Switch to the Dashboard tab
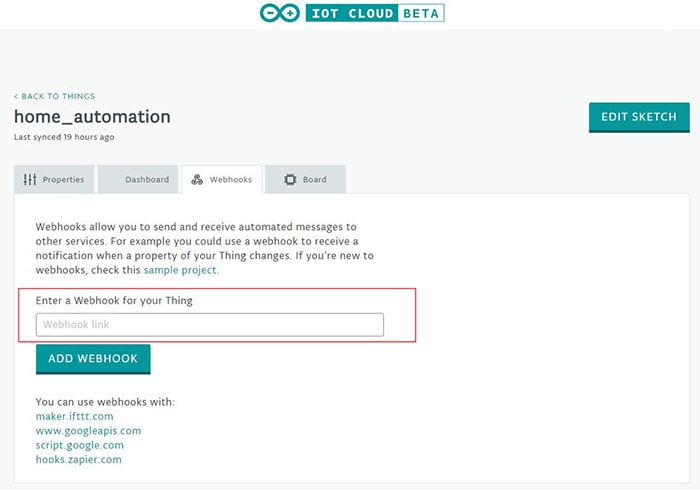This screenshot has width=700, height=490. pyautogui.click(x=146, y=180)
